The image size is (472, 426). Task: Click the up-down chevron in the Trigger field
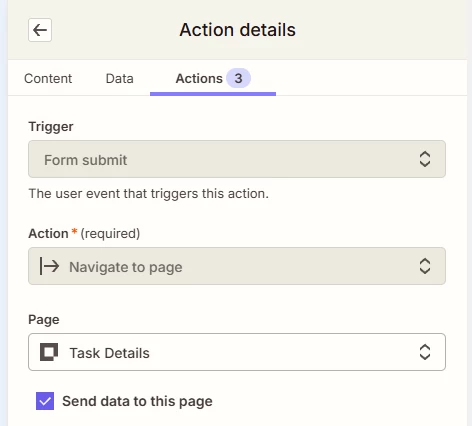pyautogui.click(x=425, y=159)
